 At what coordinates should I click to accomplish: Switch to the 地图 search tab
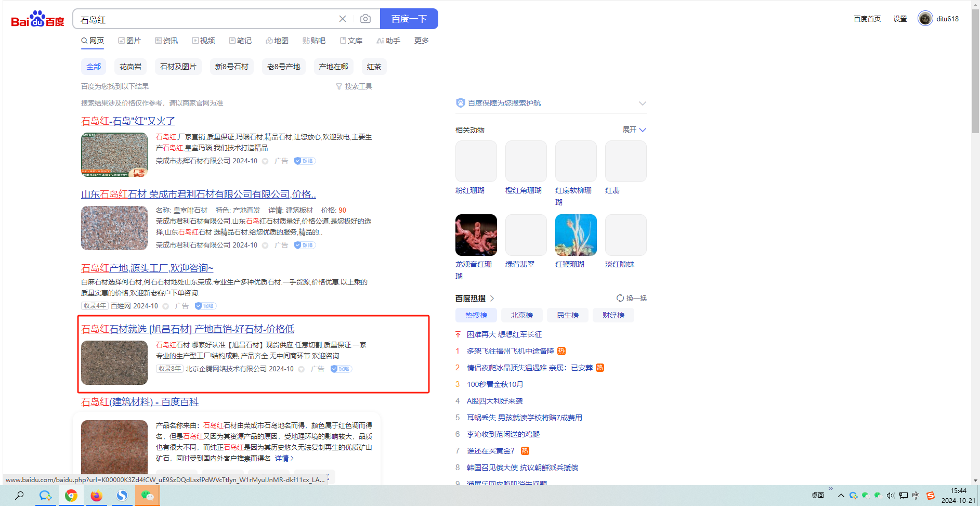click(277, 41)
